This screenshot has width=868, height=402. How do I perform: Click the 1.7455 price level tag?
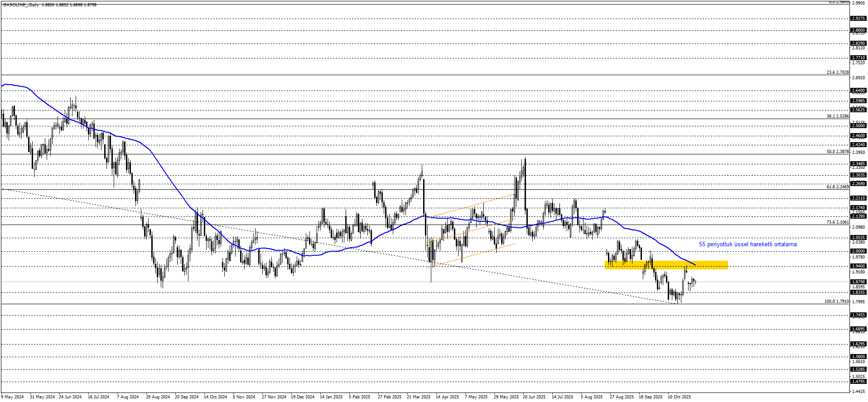[x=858, y=315]
